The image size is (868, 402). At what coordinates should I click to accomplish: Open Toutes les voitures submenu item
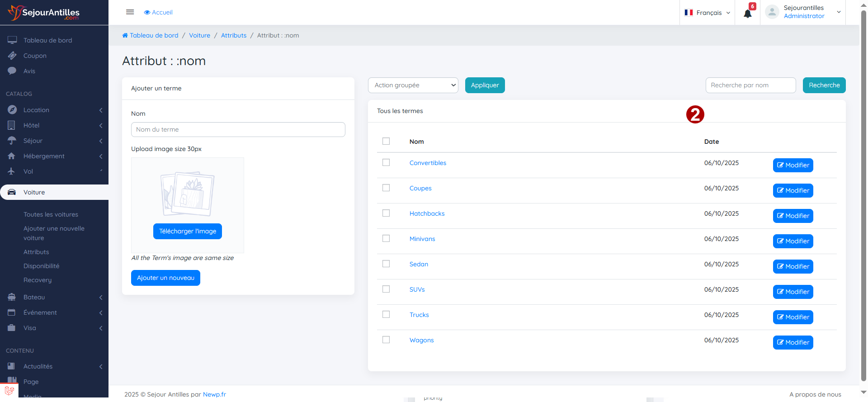tap(51, 214)
